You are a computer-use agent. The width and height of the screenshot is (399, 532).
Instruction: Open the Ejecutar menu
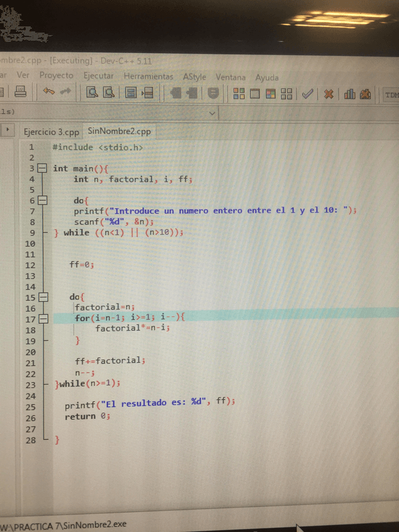pyautogui.click(x=98, y=76)
